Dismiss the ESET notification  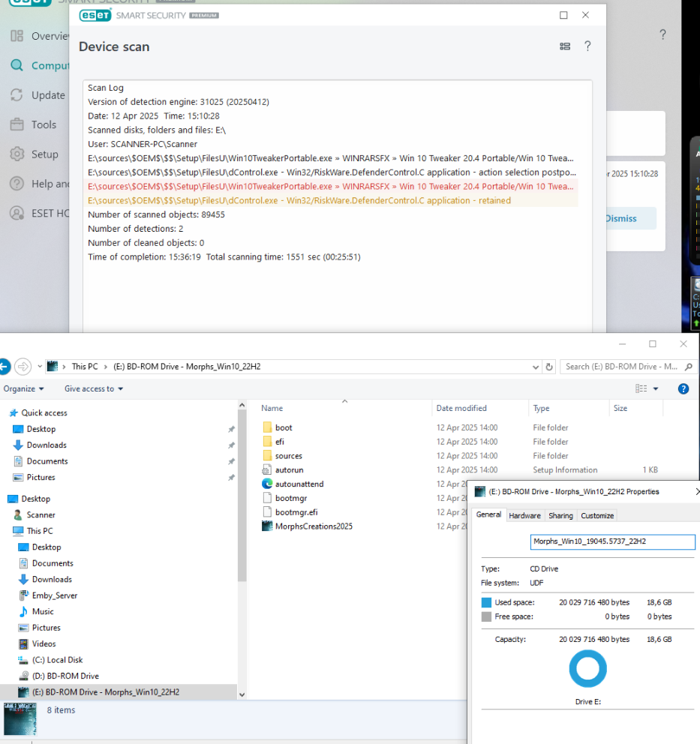click(621, 218)
